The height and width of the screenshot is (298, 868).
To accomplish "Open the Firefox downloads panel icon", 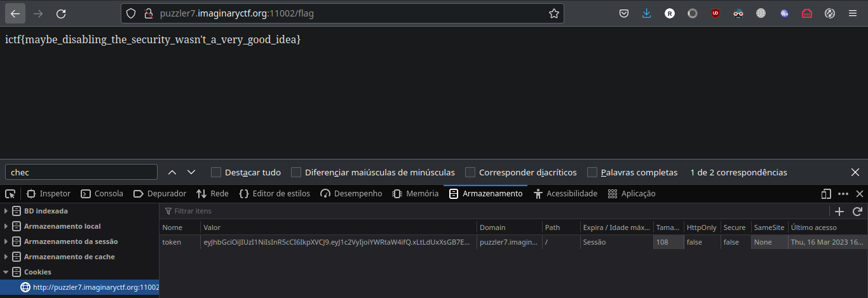I will (646, 13).
